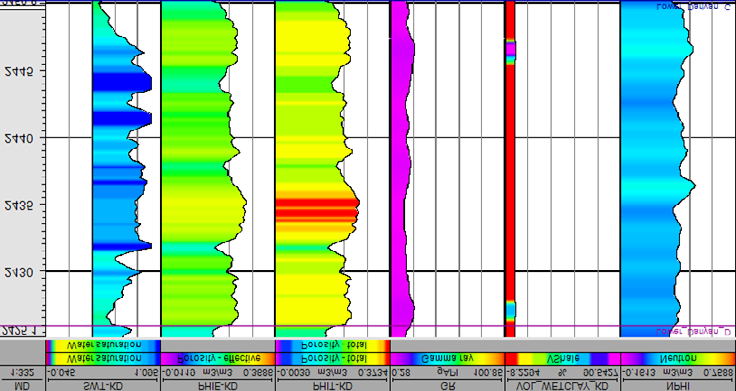Click the VShale color bar
This screenshot has width=736, height=391.
pyautogui.click(x=562, y=359)
